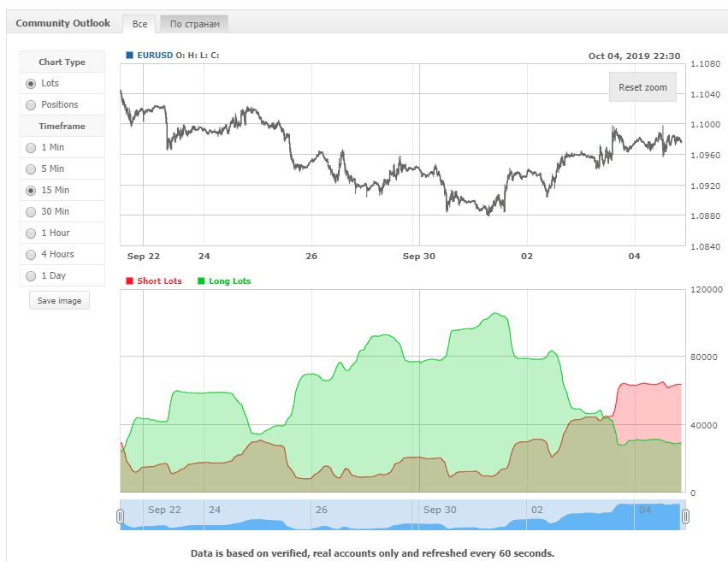
Task: Switch to the Все tab
Action: [x=139, y=24]
